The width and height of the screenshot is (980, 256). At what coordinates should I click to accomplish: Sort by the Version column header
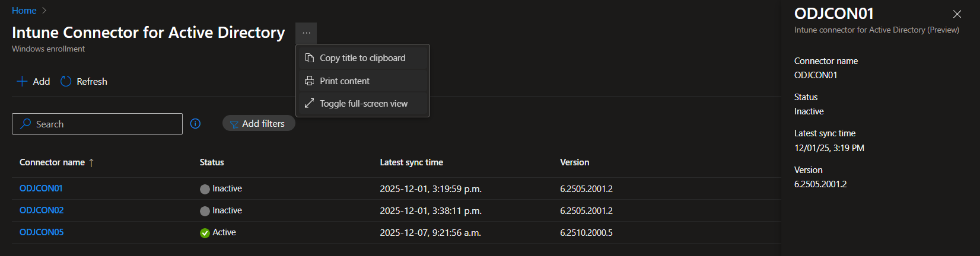(575, 162)
